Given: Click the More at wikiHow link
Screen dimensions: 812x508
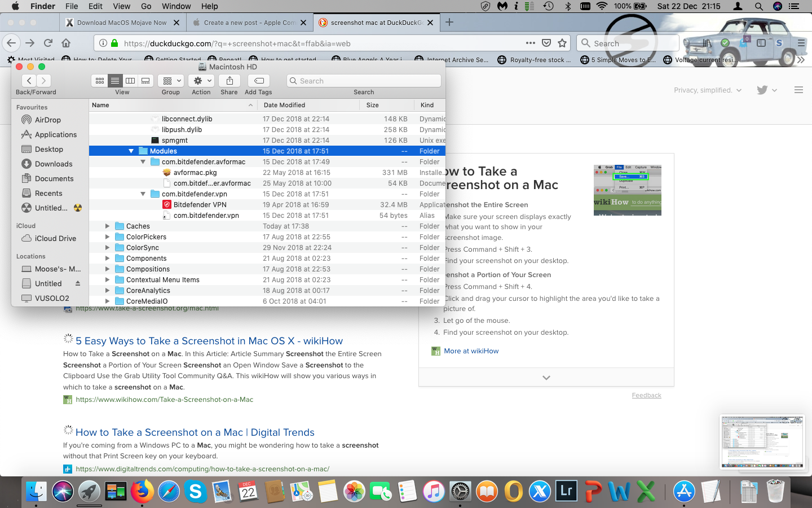Looking at the screenshot, I should 471,351.
